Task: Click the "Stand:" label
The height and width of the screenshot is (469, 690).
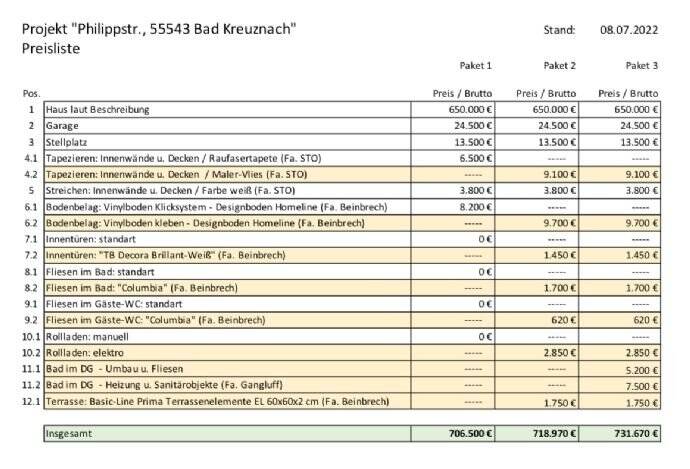Action: [559, 29]
